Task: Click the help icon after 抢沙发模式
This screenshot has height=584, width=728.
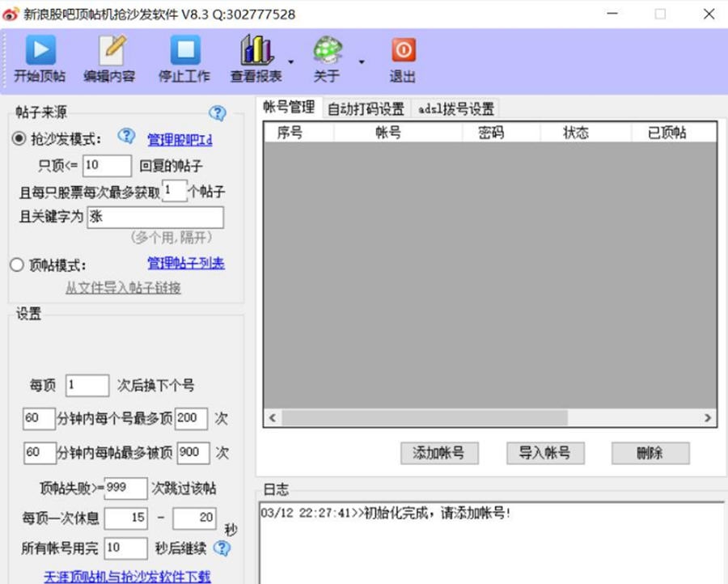Action: 126,137
